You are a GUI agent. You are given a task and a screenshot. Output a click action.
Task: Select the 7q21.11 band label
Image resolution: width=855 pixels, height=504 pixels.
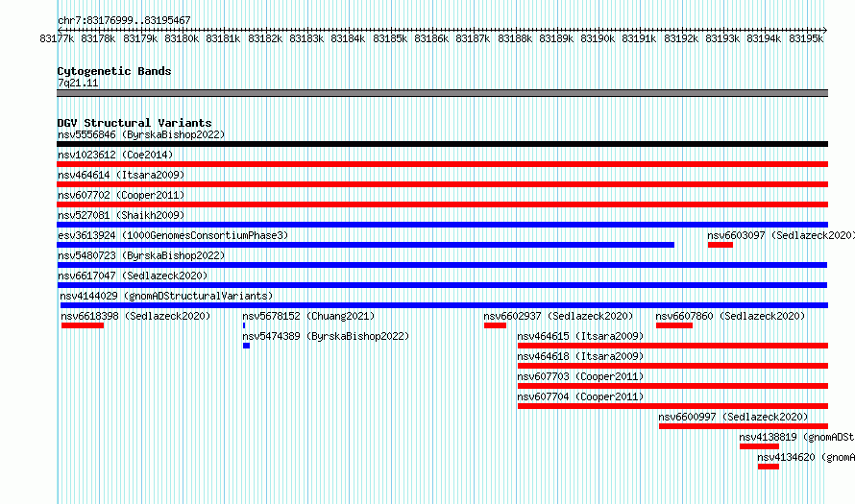pyautogui.click(x=78, y=83)
